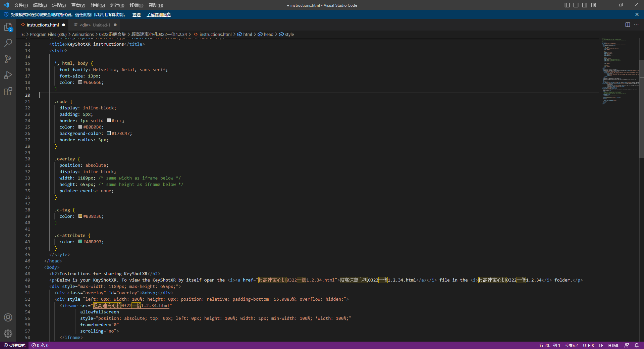This screenshot has width=644, height=349.
Task: Open the 选择(S) menu
Action: [59, 5]
